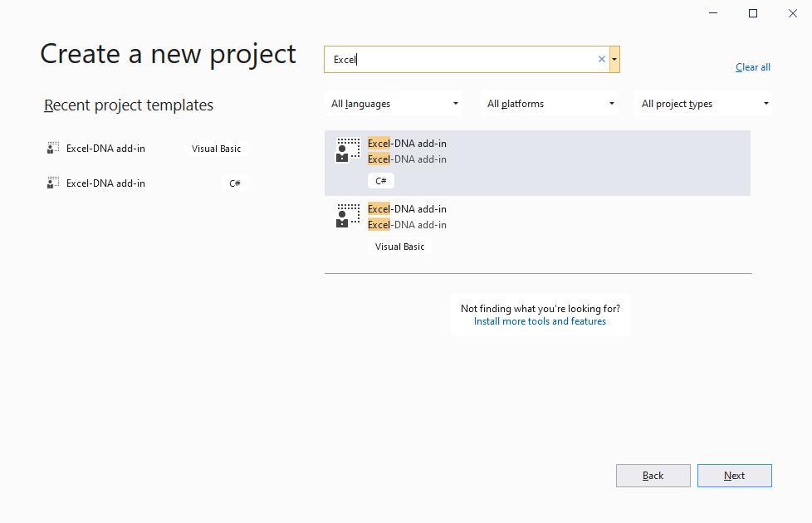This screenshot has width=812, height=523.
Task: Select the Visual Basic Excel-DNA add-in template icon
Action: pyautogui.click(x=348, y=216)
